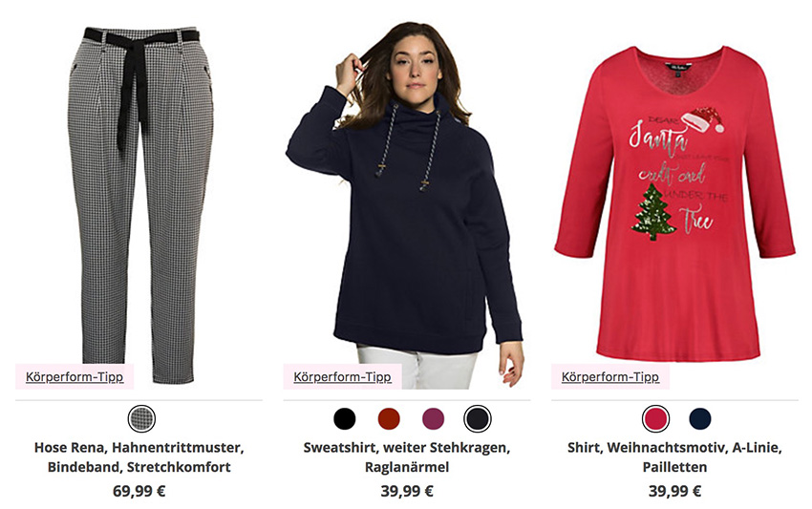Open Hose Rena Hahnentrittmuster product title
812x509 pixels.
tap(139, 456)
